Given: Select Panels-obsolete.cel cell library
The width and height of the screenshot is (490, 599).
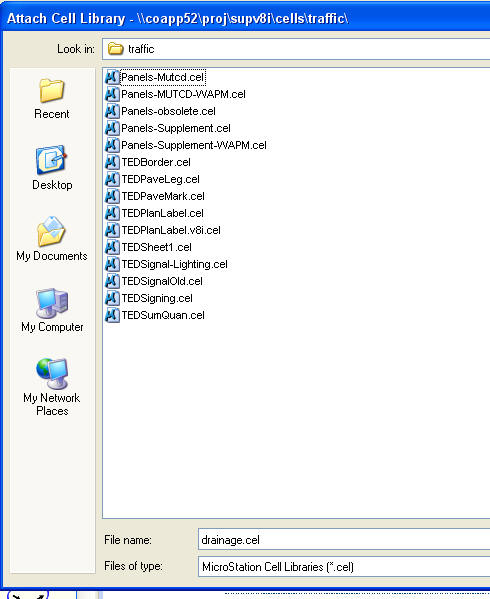Looking at the screenshot, I should pos(168,112).
